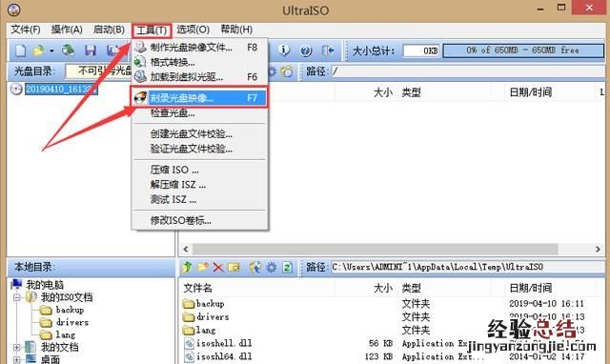The image size is (610, 364).
Task: Click the disc label icon beside upper gear
Action: 288,71
